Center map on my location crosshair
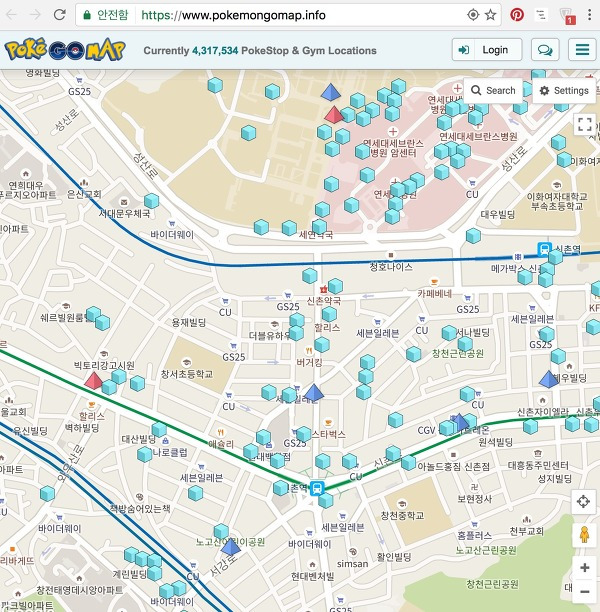The image size is (600, 612). 583,501
